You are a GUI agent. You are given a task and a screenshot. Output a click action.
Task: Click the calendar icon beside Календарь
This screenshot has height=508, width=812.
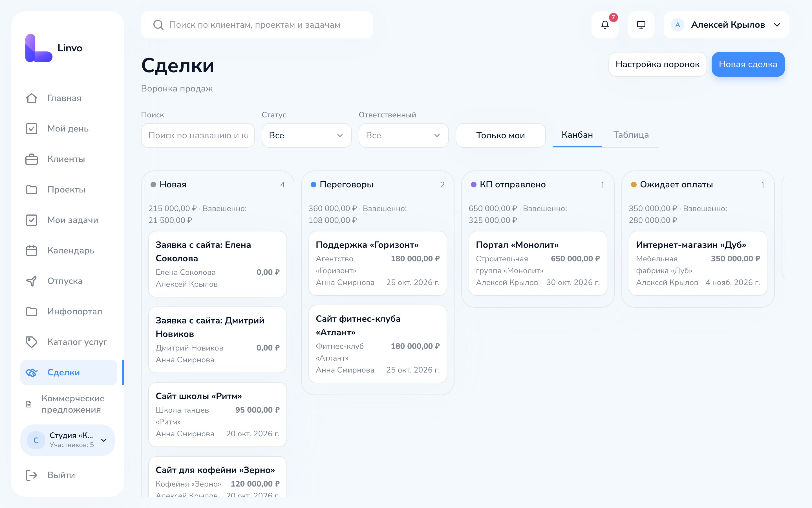click(32, 251)
